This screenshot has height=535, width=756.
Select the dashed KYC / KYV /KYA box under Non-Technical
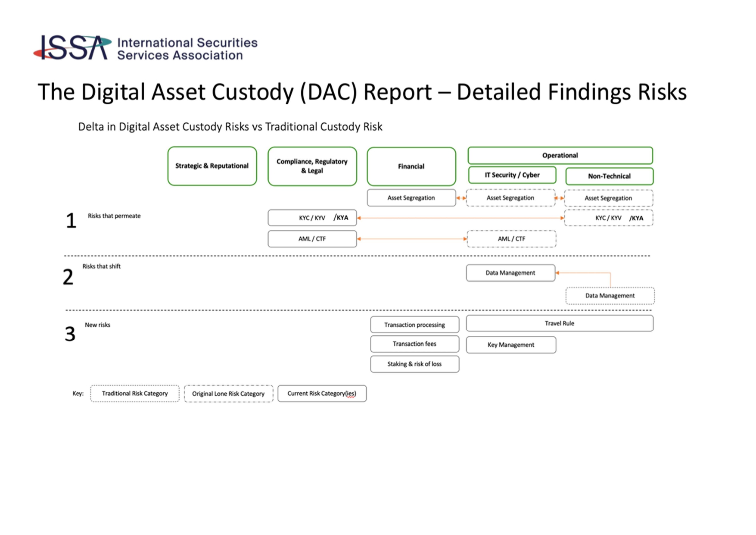tap(608, 218)
